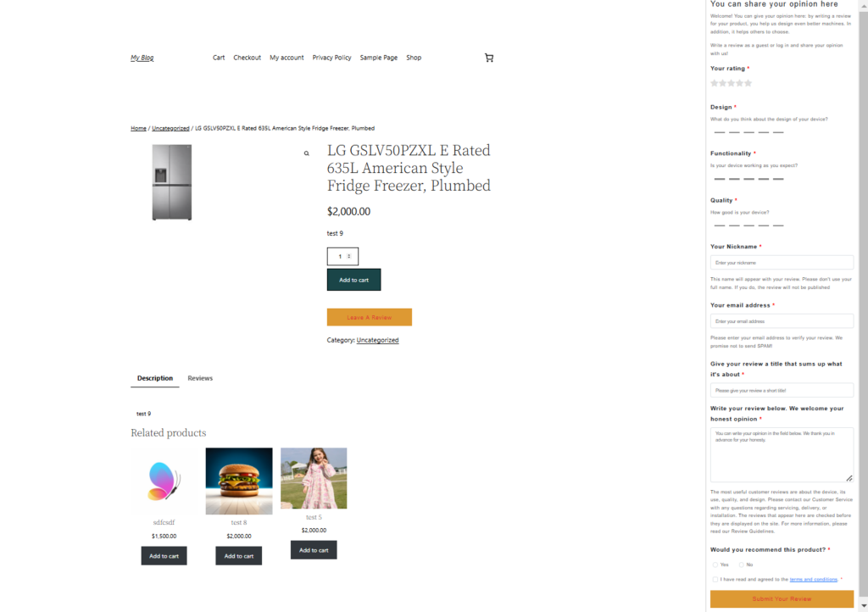Image resolution: width=868 pixels, height=612 pixels.
Task: Open the butterfly logo product sdfcsdf
Action: 164,481
